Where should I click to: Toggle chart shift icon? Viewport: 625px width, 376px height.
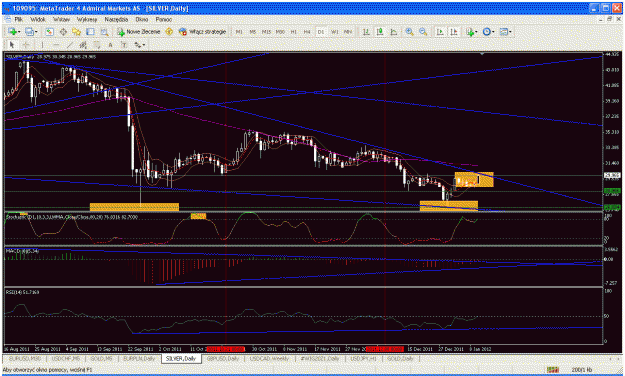pyautogui.click(x=454, y=31)
